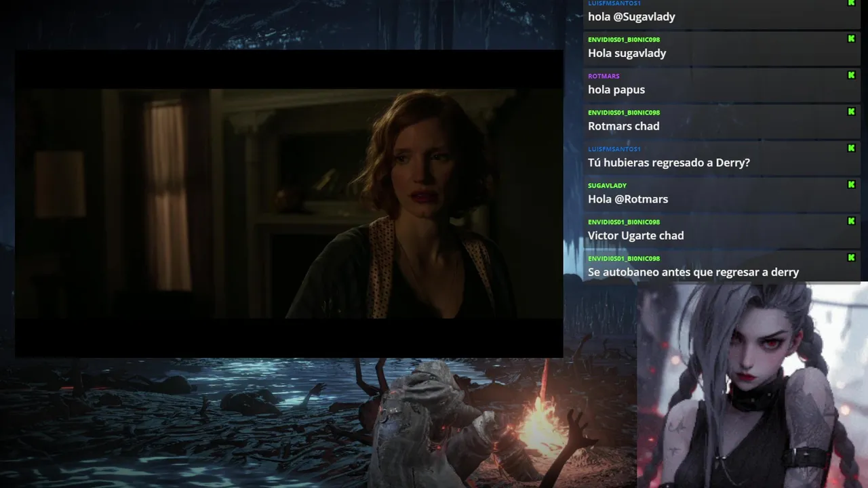Click message 'Tú hubieras regresado a Derry?'
The height and width of the screenshot is (488, 868).
(x=669, y=163)
